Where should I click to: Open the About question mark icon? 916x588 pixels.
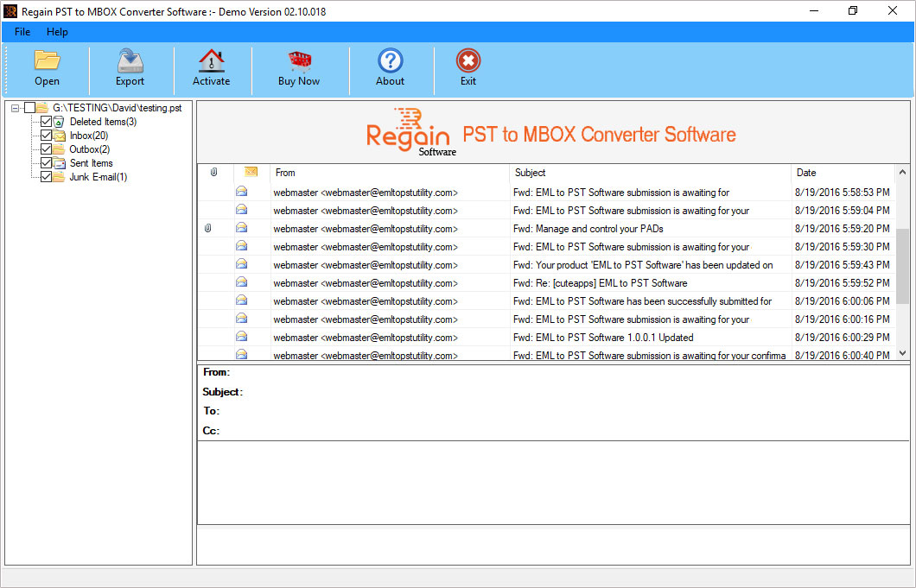390,60
